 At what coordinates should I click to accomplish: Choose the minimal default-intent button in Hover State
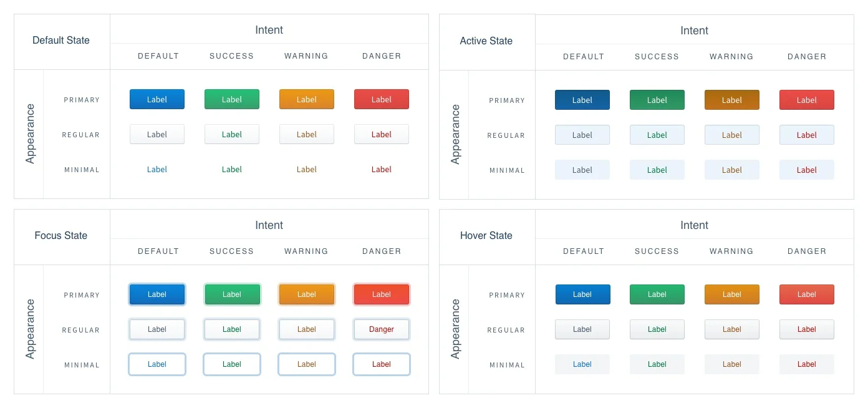pyautogui.click(x=582, y=364)
